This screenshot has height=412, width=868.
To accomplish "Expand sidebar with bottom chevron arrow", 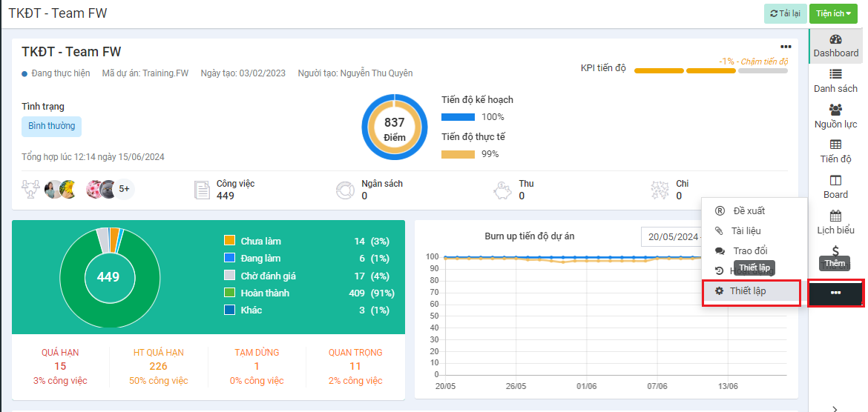I will pos(835,408).
